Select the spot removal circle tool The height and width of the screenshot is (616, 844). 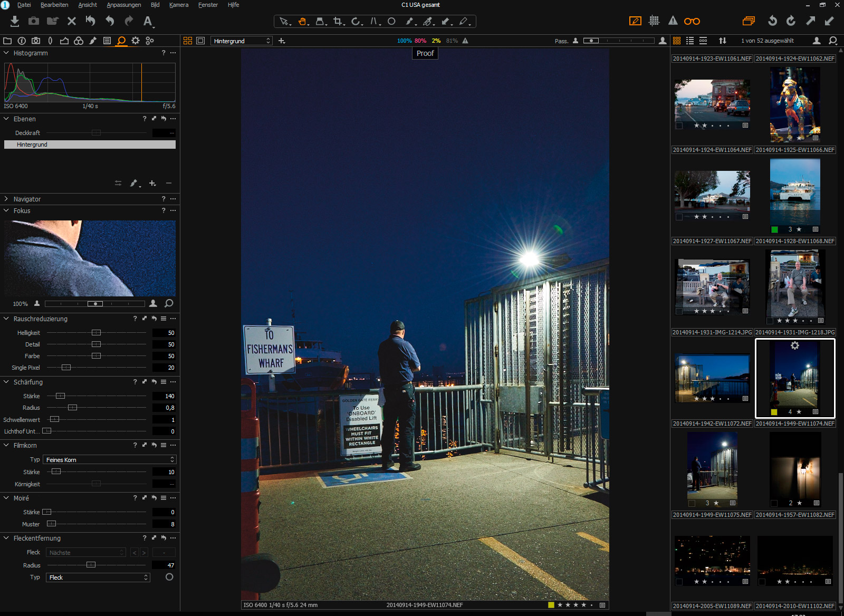(x=391, y=22)
